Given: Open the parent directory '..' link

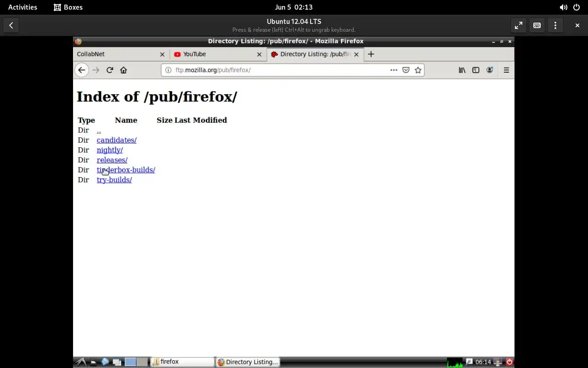Looking at the screenshot, I should pos(99,130).
